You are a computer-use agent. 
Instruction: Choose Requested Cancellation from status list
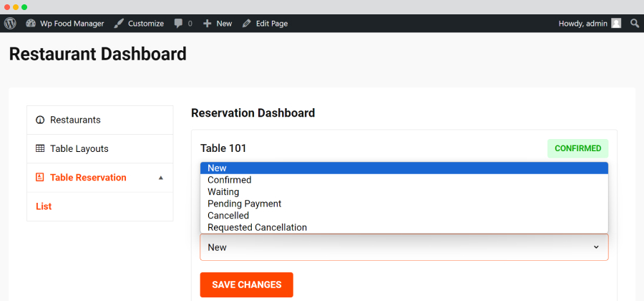[x=404, y=227]
